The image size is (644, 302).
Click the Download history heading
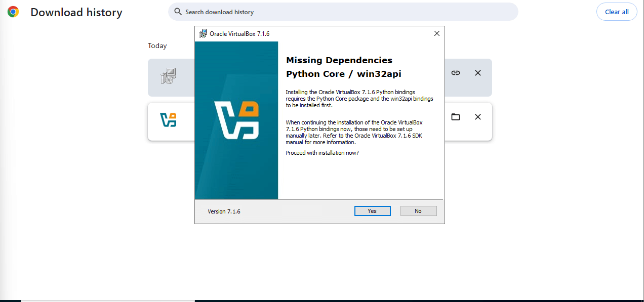click(x=76, y=12)
